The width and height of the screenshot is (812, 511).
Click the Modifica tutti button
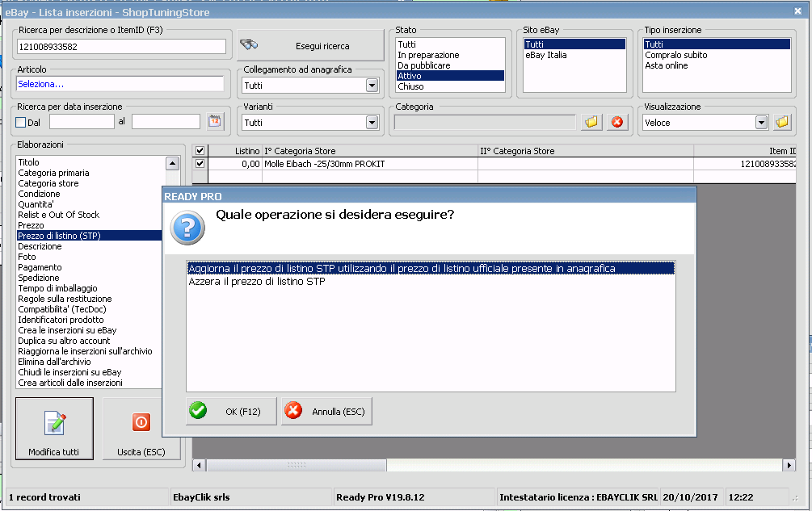tap(54, 428)
